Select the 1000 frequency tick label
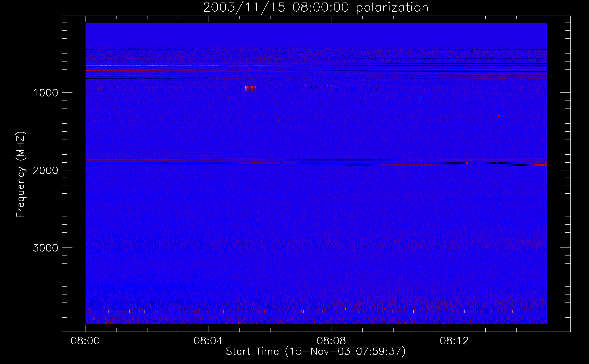Screen dimensions: 589x364 pyautogui.click(x=46, y=93)
